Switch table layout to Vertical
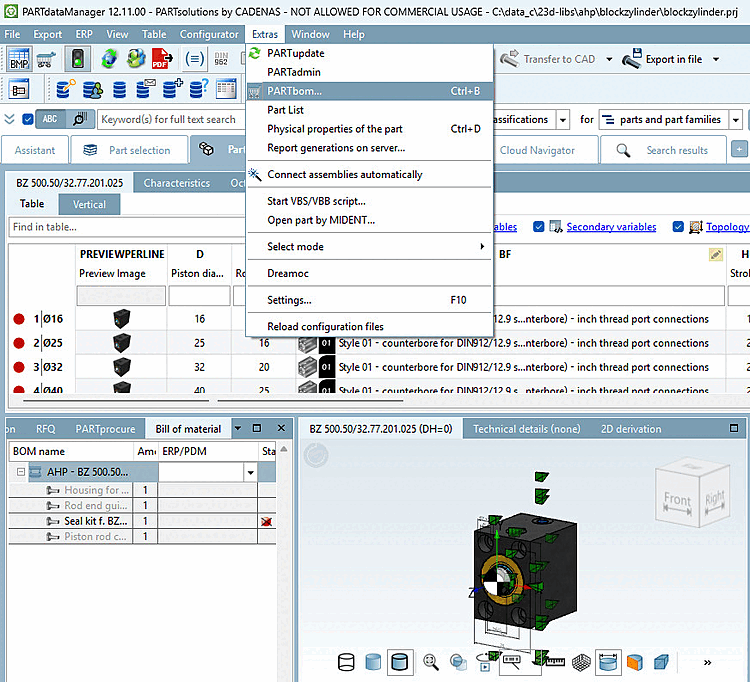The width and height of the screenshot is (750, 682). tap(89, 204)
